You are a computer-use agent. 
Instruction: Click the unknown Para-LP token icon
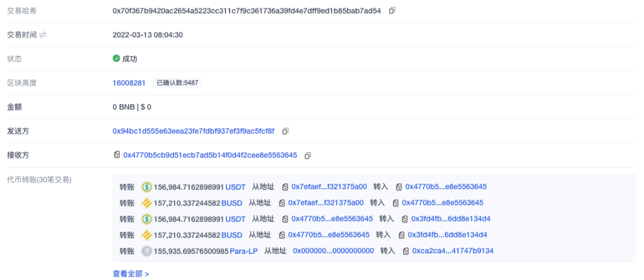[147, 251]
